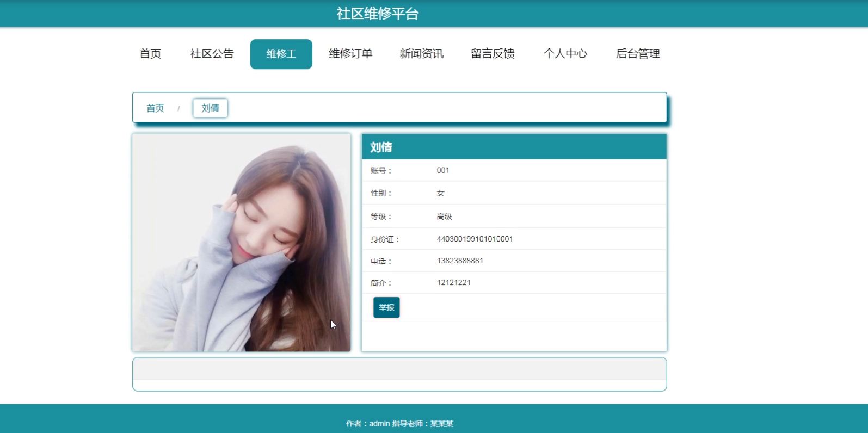
Task: Click the 性别： label
Action: pyautogui.click(x=381, y=193)
